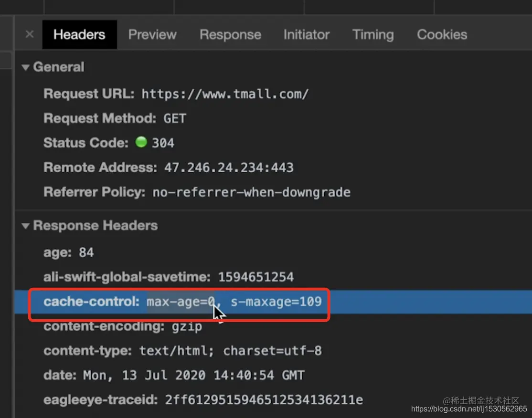Viewport: 532px width, 418px height.
Task: Select the Remote Address 47.246.24.234:443 value
Action: (x=229, y=167)
